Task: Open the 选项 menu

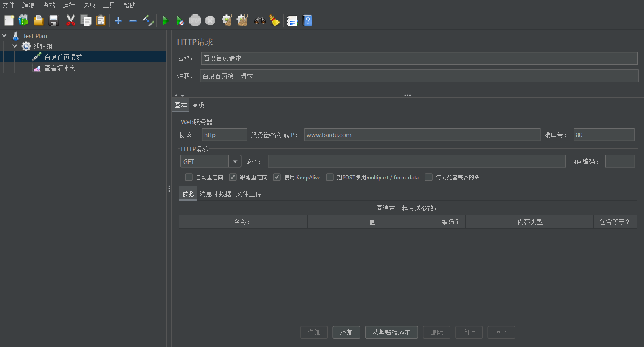Action: point(89,5)
